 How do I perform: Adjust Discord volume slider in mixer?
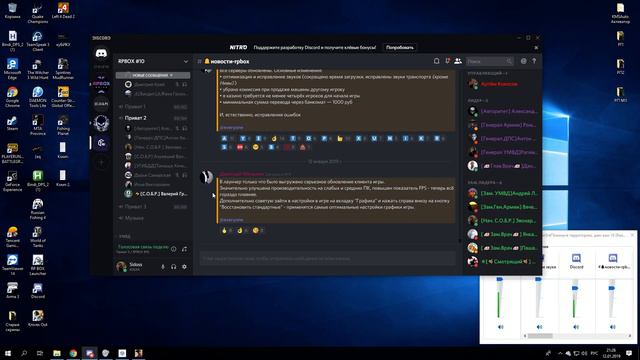(x=575, y=288)
